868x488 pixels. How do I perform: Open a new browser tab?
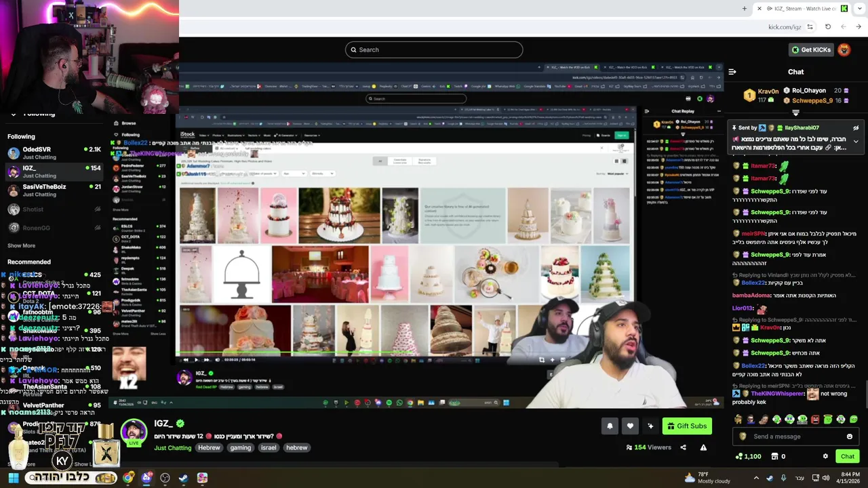(x=744, y=8)
